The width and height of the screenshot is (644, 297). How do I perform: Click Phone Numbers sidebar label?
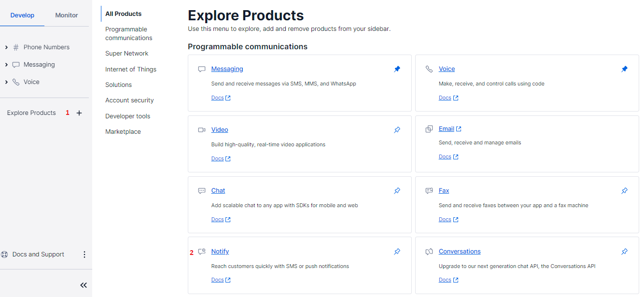46,47
